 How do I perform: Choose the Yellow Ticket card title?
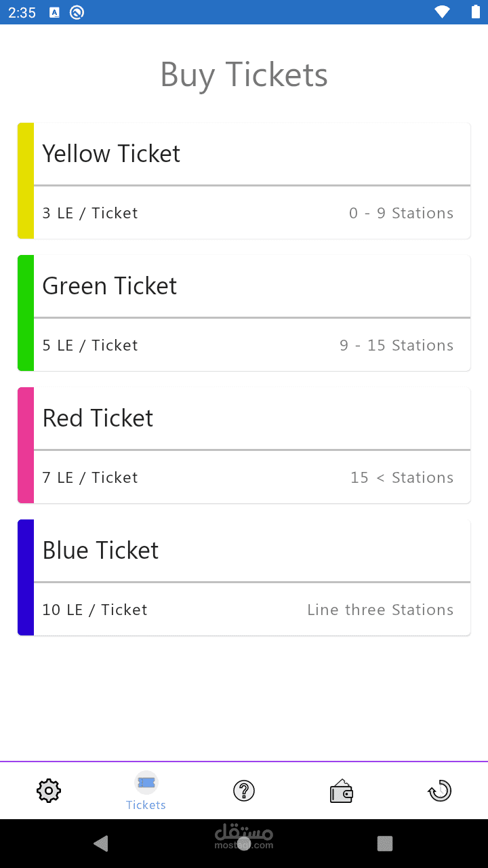111,154
